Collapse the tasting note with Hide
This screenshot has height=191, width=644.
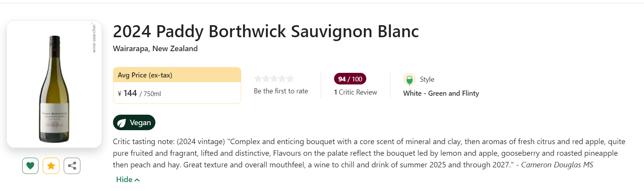(x=128, y=179)
